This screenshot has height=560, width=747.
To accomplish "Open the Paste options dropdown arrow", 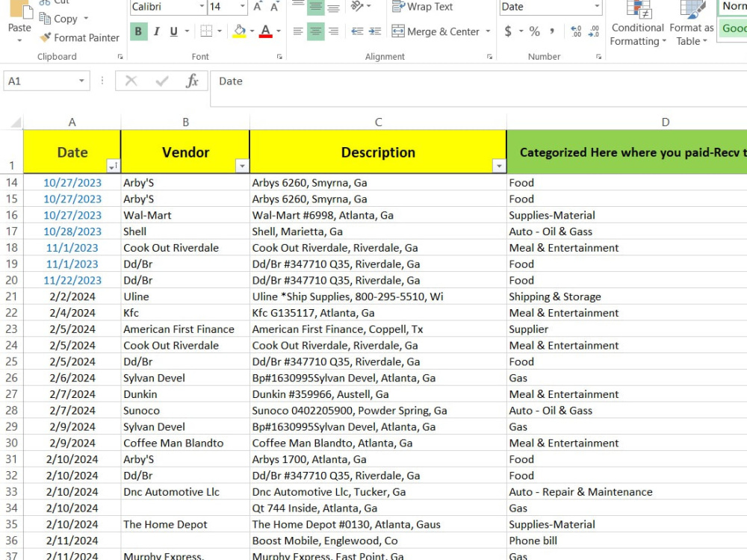I will click(x=19, y=40).
